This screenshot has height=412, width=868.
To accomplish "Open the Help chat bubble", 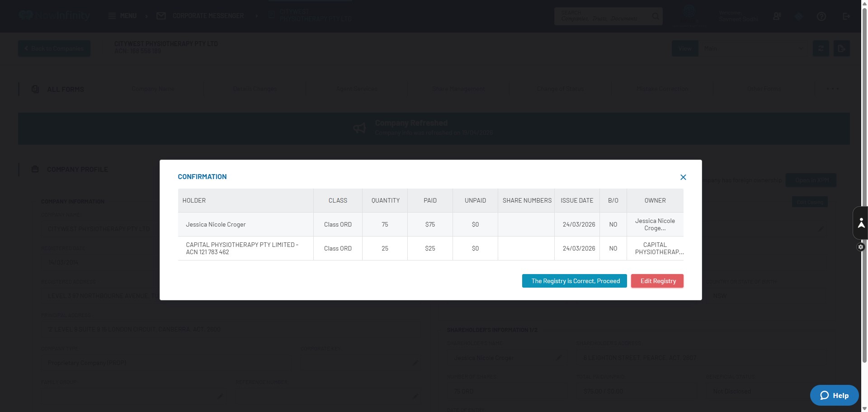I will [x=834, y=395].
